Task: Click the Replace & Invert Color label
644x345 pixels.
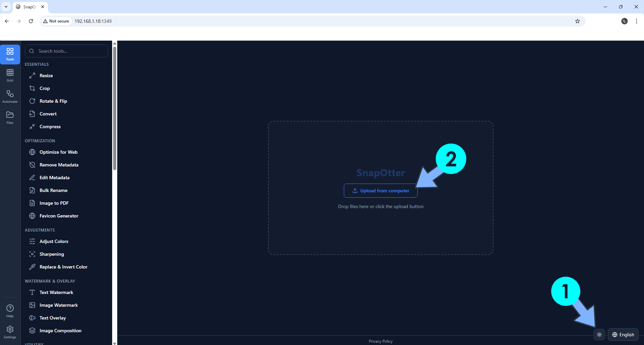Action: point(63,267)
